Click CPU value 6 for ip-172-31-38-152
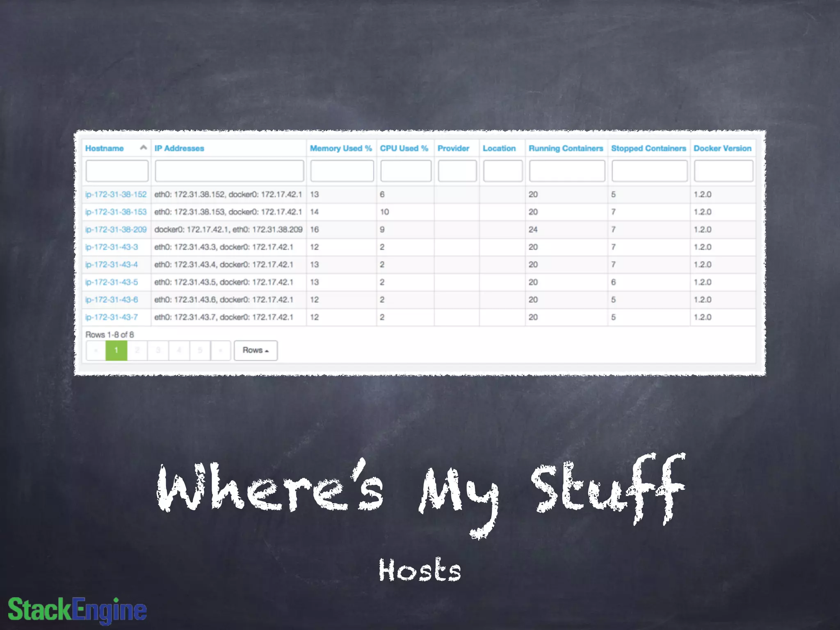Screen dimensions: 840x630 pyautogui.click(x=382, y=194)
